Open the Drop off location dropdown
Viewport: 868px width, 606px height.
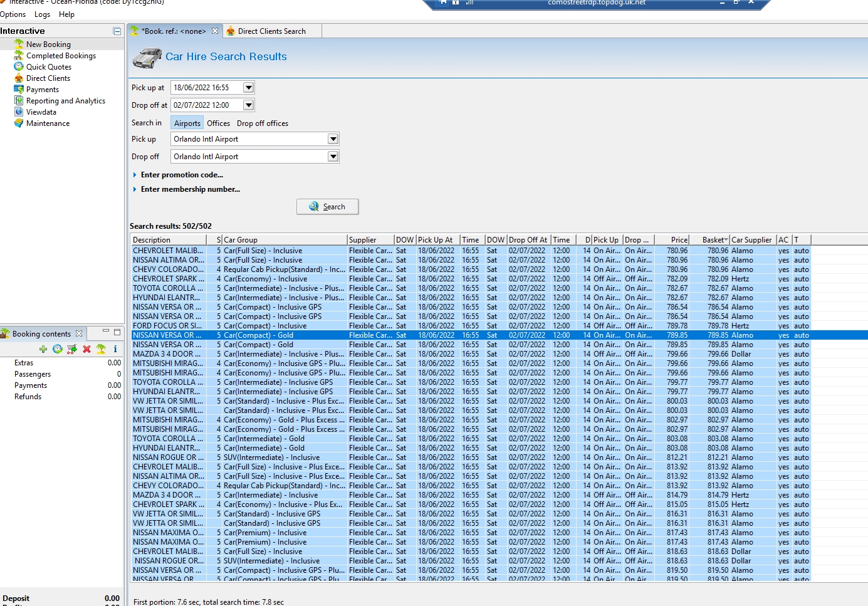(333, 157)
